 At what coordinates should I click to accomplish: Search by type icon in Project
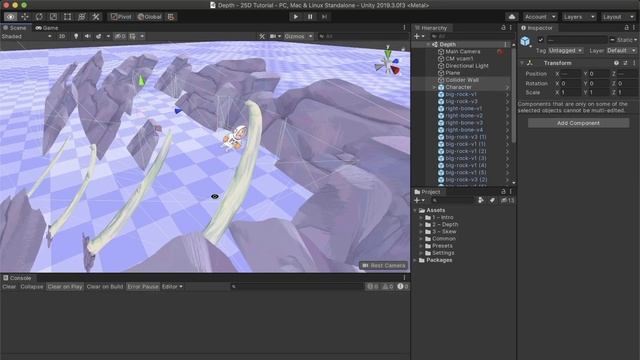click(481, 200)
